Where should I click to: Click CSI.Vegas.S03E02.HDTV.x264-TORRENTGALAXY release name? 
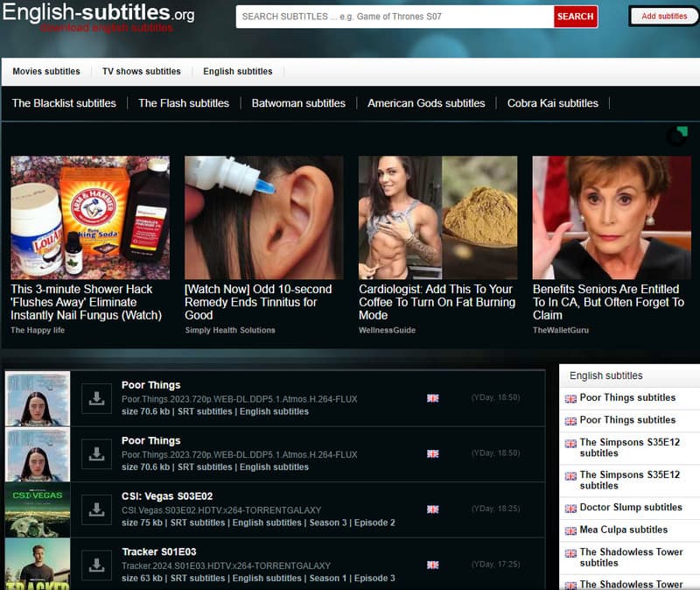click(221, 510)
